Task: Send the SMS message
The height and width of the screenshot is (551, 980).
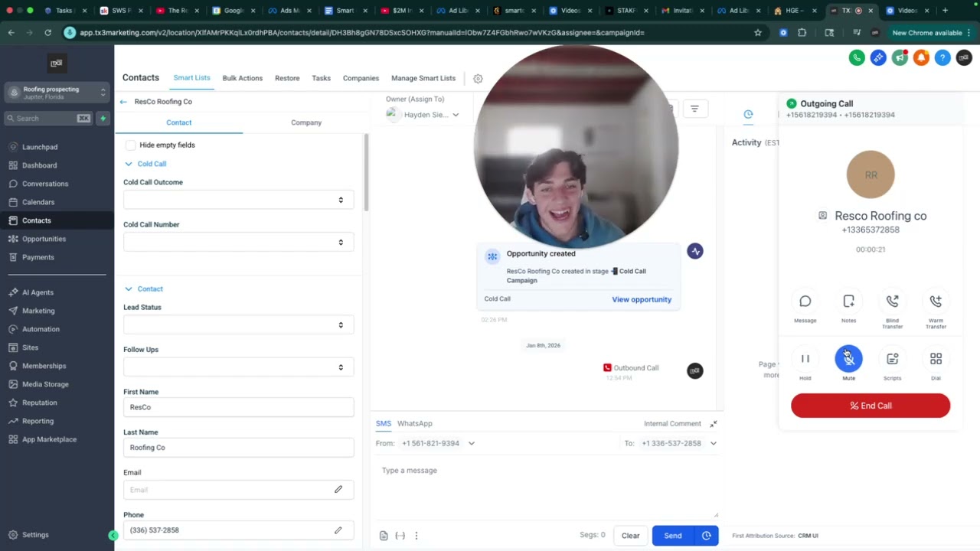Action: 673,536
